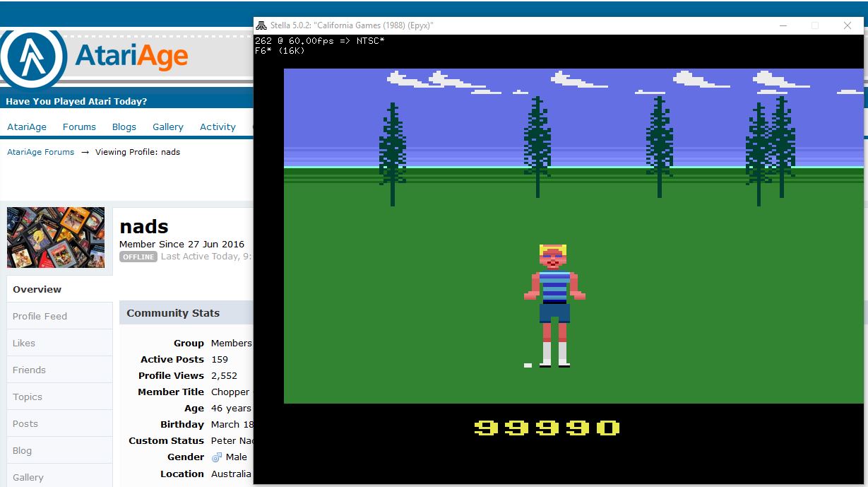Click the Stella app icon in title bar
Image resolution: width=868 pixels, height=487 pixels.
point(261,25)
